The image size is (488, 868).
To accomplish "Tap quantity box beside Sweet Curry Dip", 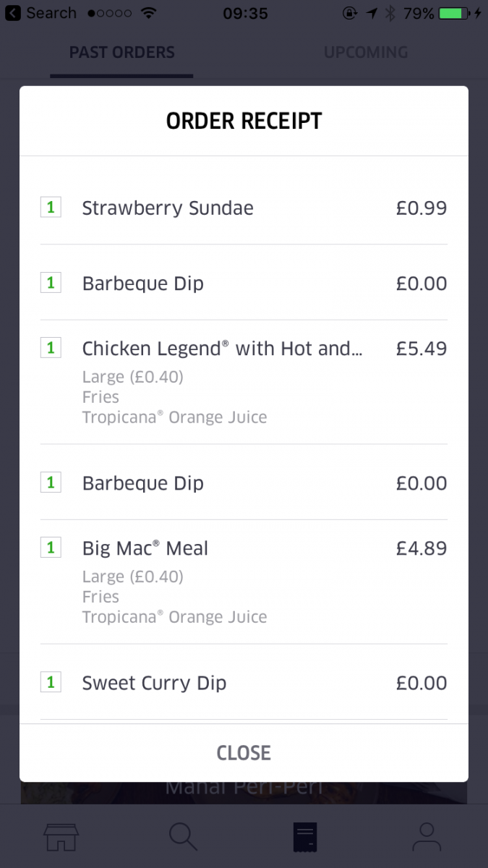I will 51,682.
